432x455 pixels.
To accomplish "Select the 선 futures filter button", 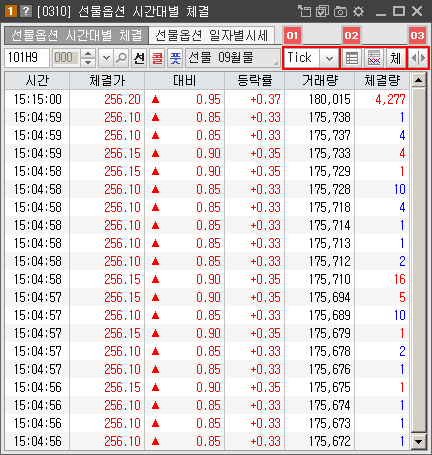I will click(139, 58).
